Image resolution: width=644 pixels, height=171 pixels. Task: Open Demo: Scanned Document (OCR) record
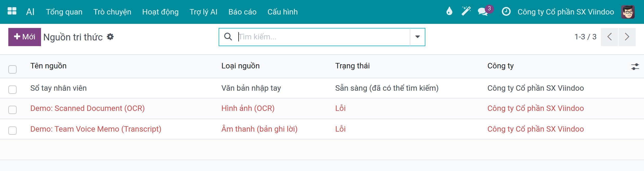coord(88,108)
